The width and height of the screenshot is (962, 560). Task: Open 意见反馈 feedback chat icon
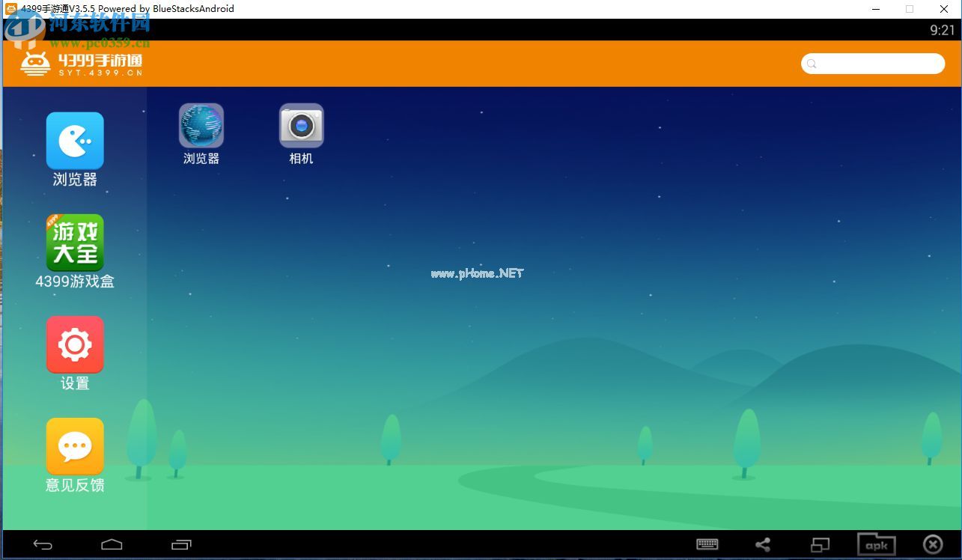75,446
